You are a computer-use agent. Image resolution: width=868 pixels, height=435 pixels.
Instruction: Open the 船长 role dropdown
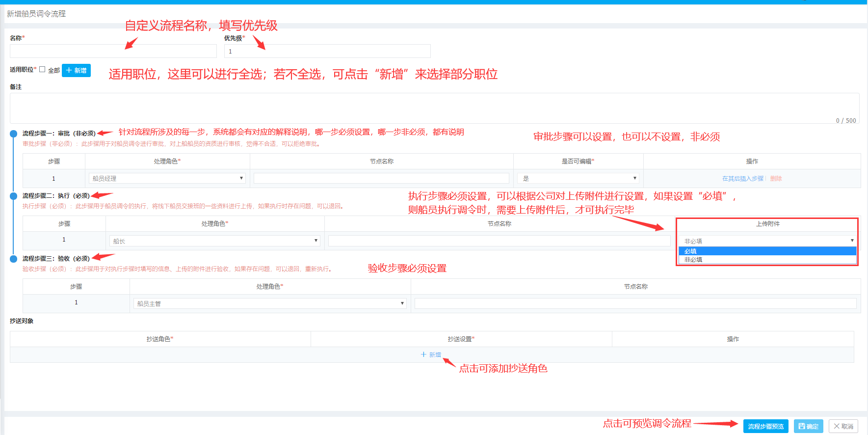215,241
